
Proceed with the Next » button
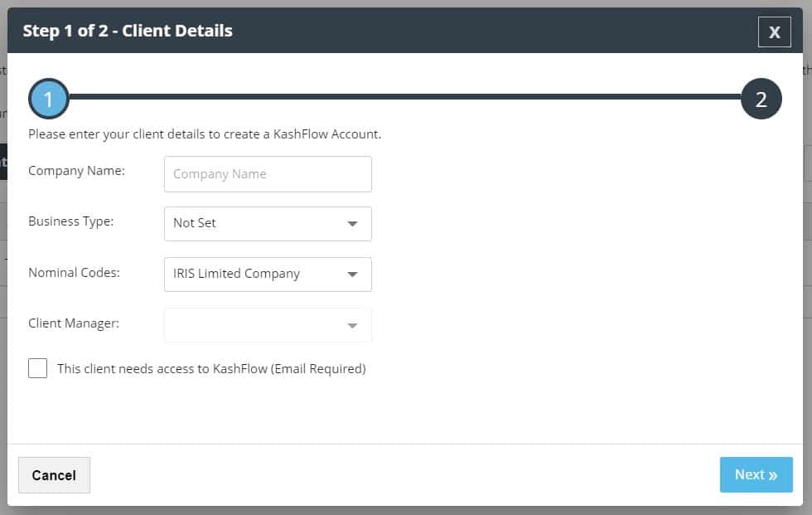[x=756, y=475]
